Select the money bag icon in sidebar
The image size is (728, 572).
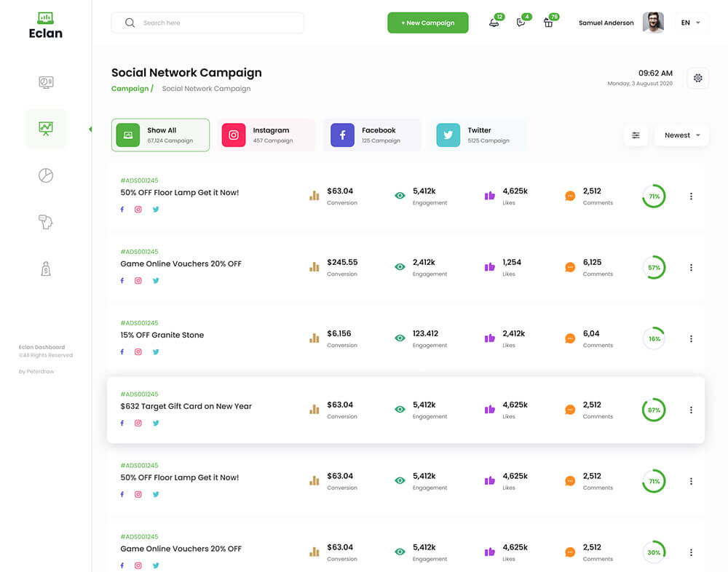pos(46,269)
